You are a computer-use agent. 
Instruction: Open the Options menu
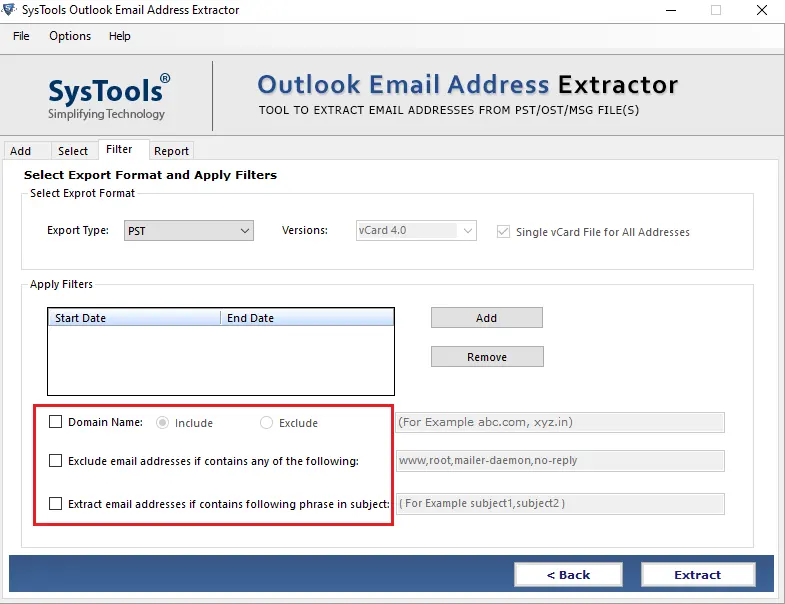[70, 36]
